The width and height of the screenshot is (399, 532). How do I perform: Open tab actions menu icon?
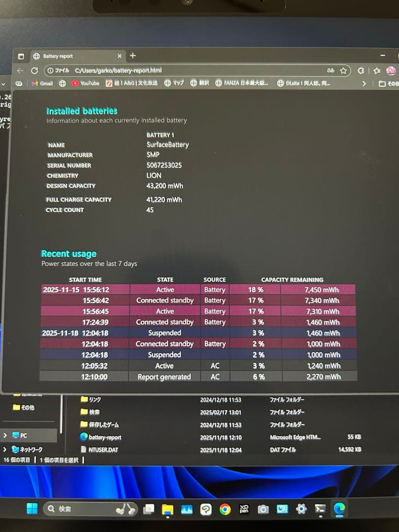click(21, 57)
